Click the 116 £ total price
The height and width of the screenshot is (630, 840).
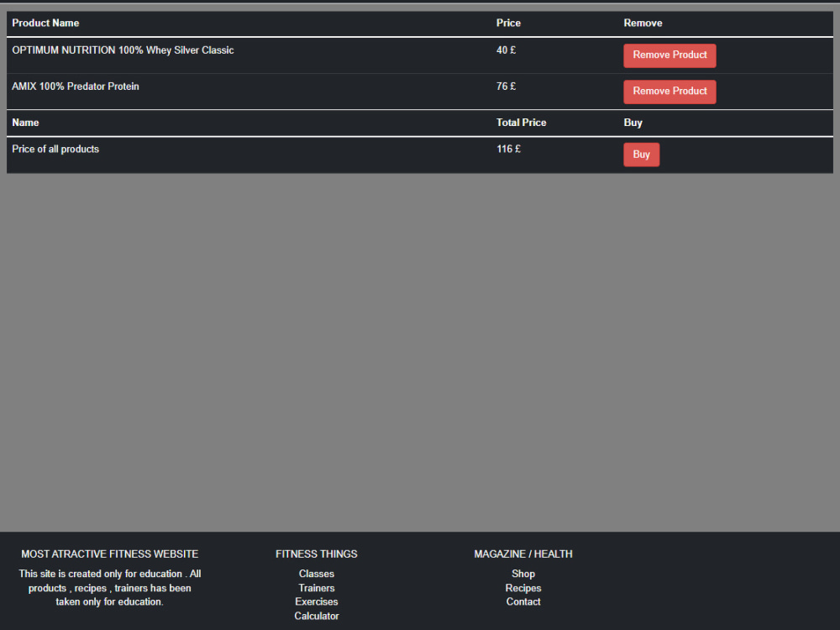[x=508, y=149]
